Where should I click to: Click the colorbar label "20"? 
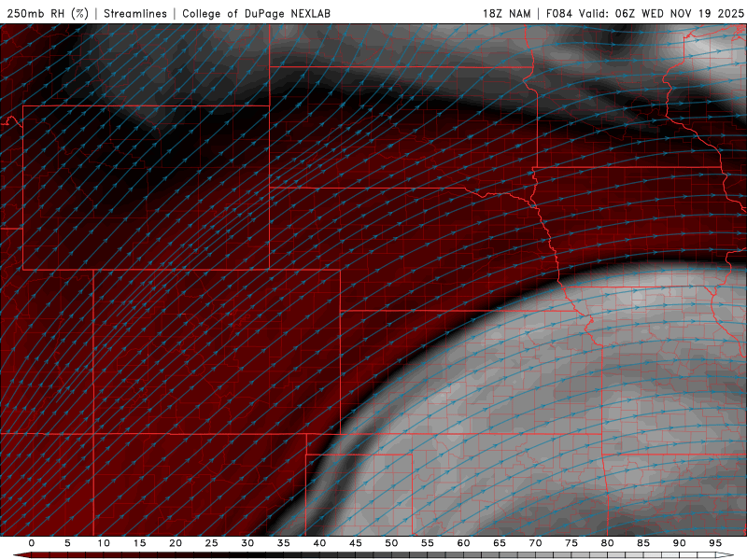tap(176, 543)
